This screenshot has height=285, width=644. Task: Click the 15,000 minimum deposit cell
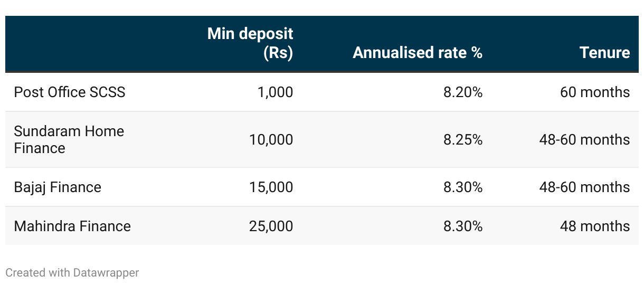[x=270, y=187]
